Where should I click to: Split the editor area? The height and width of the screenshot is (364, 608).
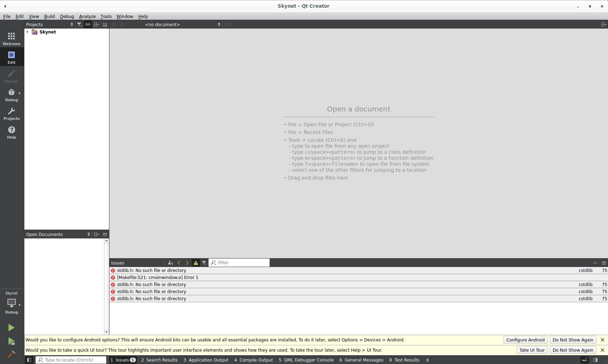tap(604, 24)
